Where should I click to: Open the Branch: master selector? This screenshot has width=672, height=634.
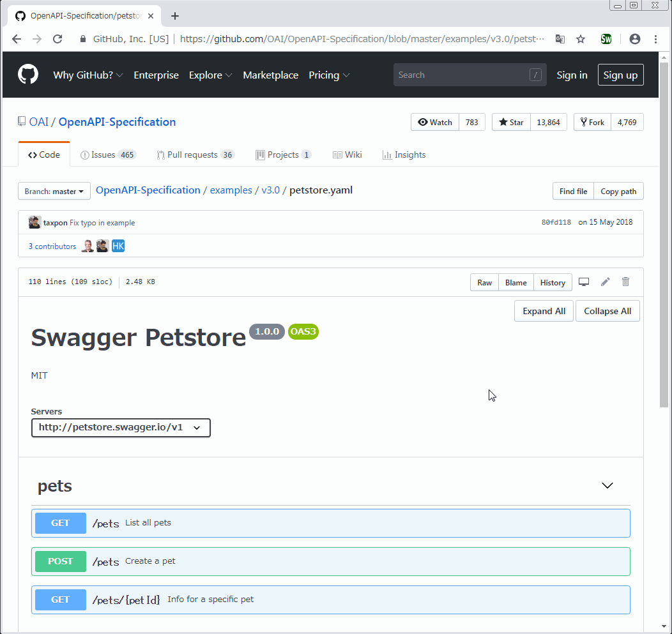pyautogui.click(x=54, y=191)
